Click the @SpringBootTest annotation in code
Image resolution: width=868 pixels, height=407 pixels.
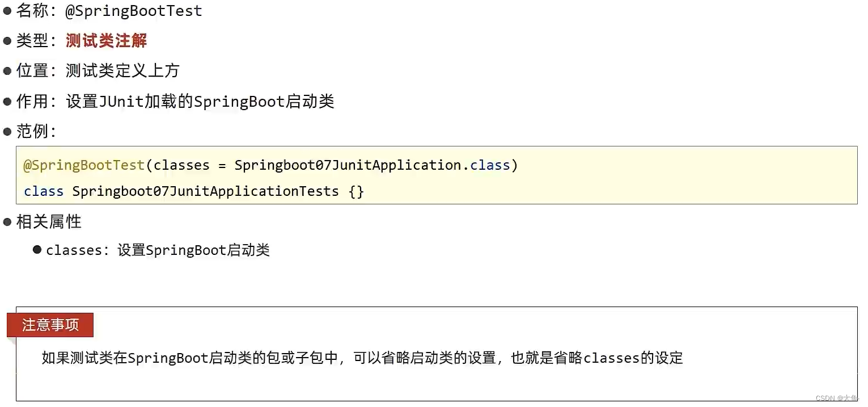pos(84,165)
